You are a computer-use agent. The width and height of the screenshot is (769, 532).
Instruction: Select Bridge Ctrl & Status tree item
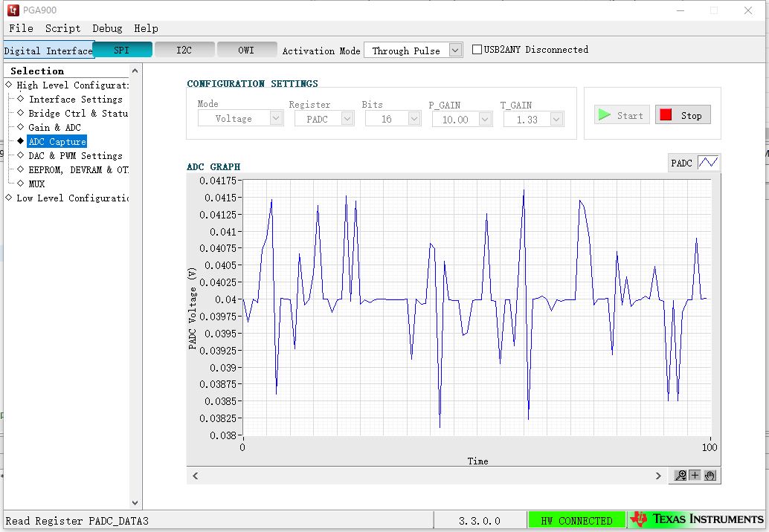pyautogui.click(x=79, y=113)
